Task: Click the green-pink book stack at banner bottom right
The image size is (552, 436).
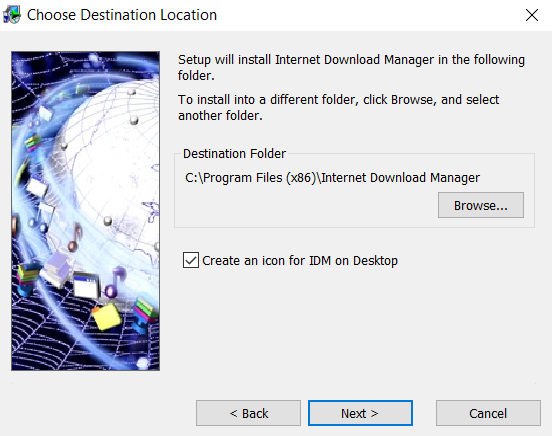Action: coord(146,314)
